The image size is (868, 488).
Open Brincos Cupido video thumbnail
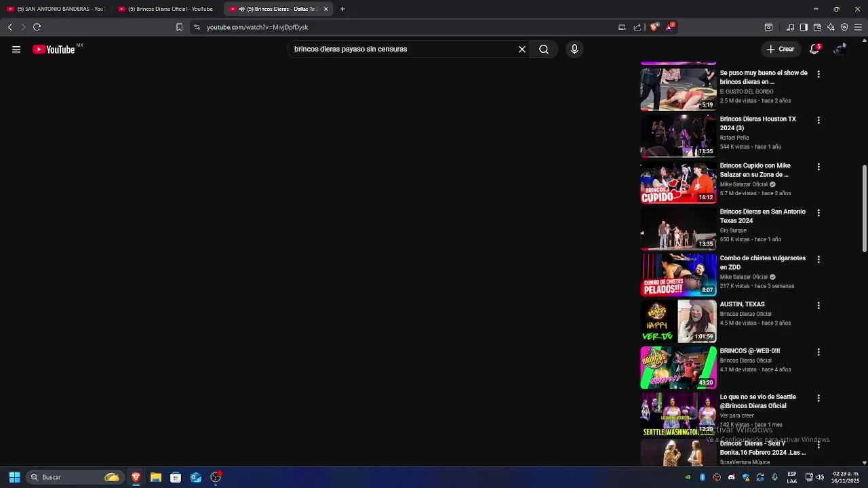tap(678, 182)
